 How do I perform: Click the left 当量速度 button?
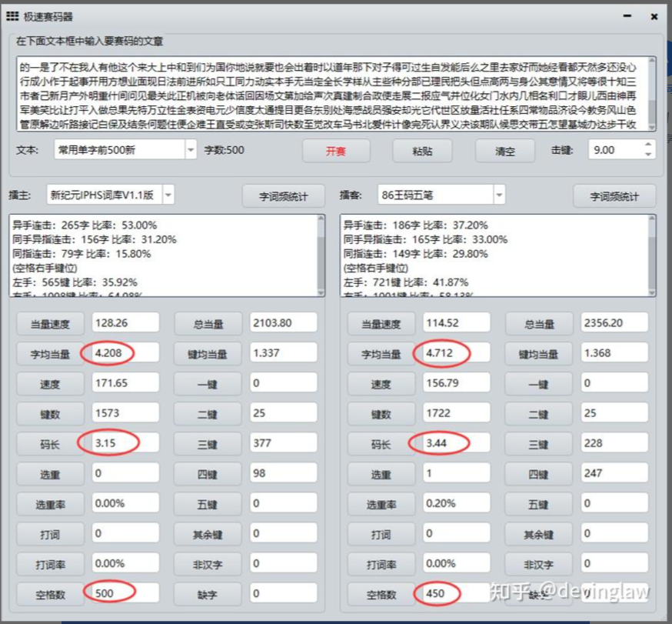(x=49, y=324)
